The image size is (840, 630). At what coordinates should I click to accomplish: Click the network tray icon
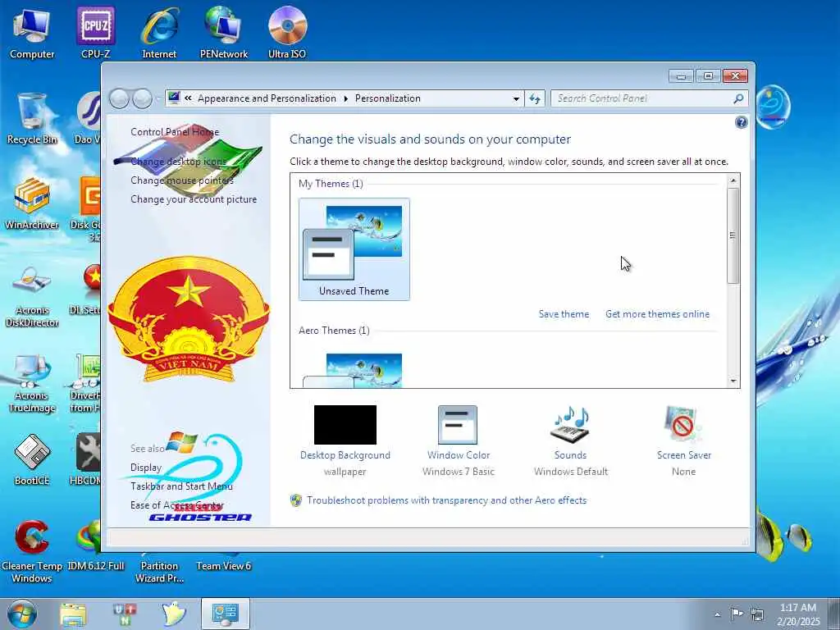click(x=757, y=614)
